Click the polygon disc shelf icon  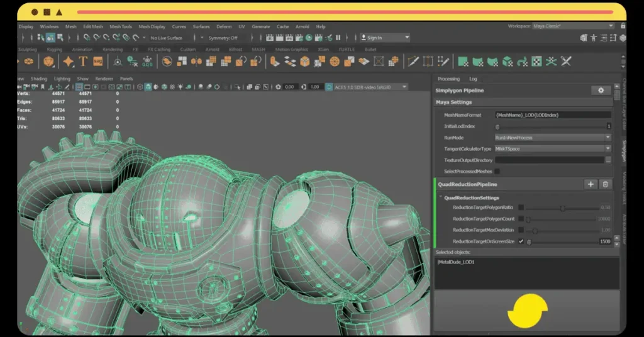pyautogui.click(x=28, y=62)
